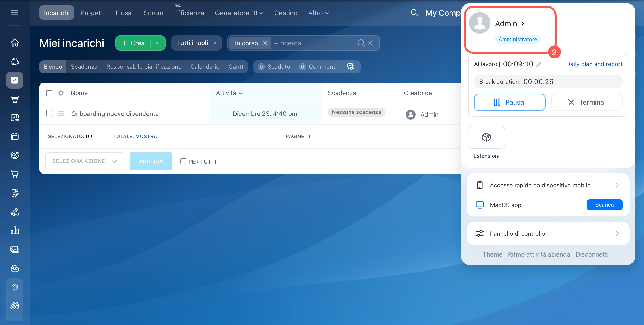Open the Progetti menu item
The width and height of the screenshot is (644, 325).
point(92,13)
